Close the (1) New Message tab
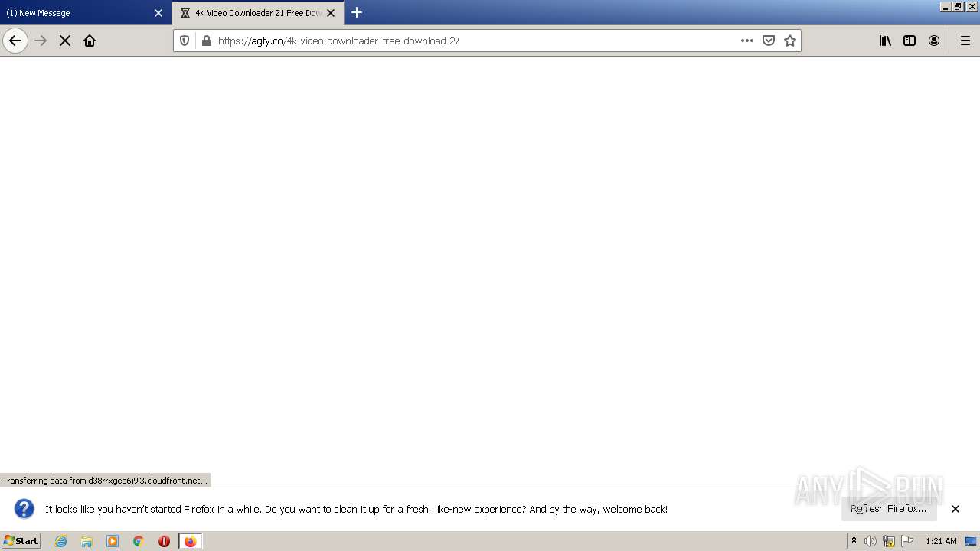The image size is (980, 551). [x=158, y=13]
